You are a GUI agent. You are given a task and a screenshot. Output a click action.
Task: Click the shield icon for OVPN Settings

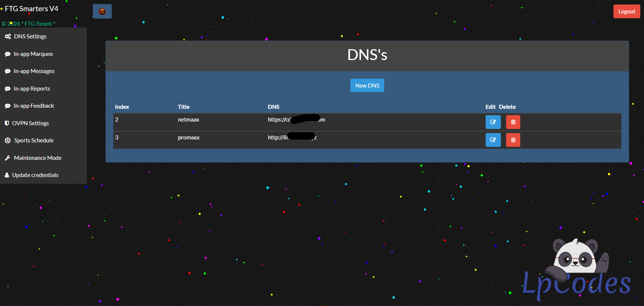click(x=7, y=123)
